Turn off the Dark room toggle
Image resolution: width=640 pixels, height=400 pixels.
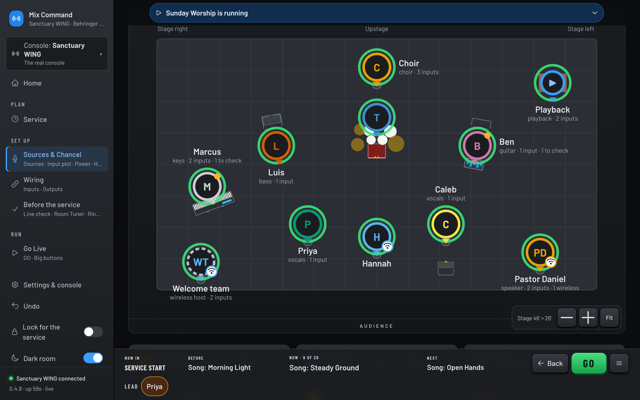(x=93, y=358)
